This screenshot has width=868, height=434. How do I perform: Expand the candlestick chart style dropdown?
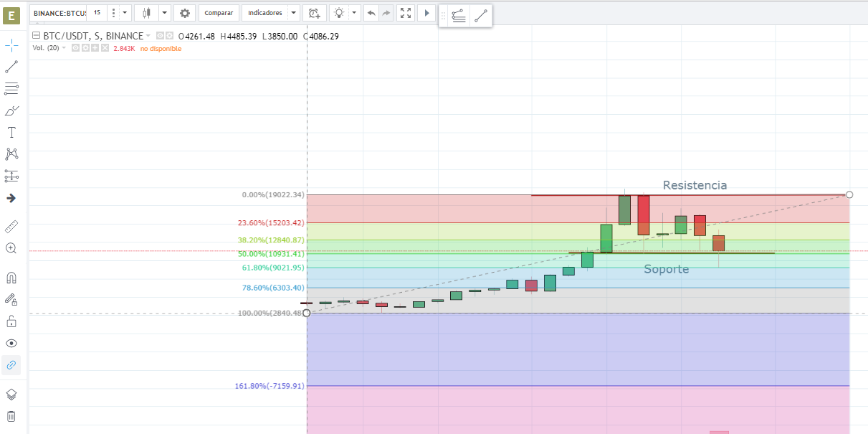coord(165,13)
